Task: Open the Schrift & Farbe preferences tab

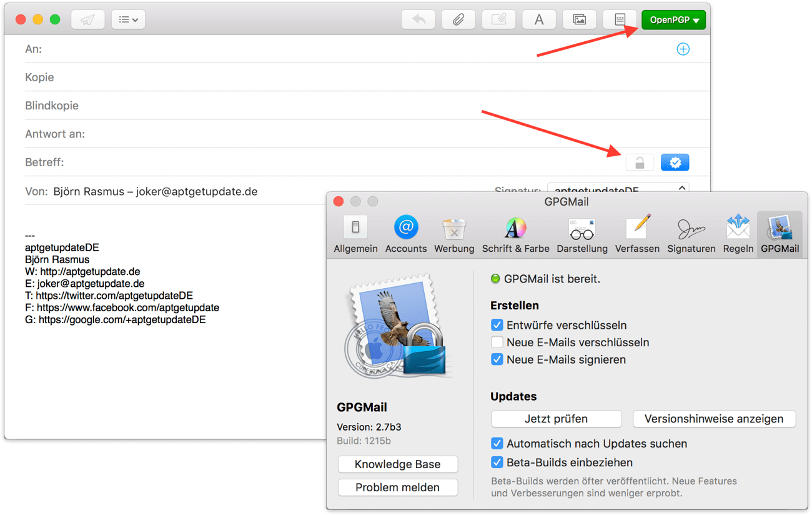Action: 515,234
